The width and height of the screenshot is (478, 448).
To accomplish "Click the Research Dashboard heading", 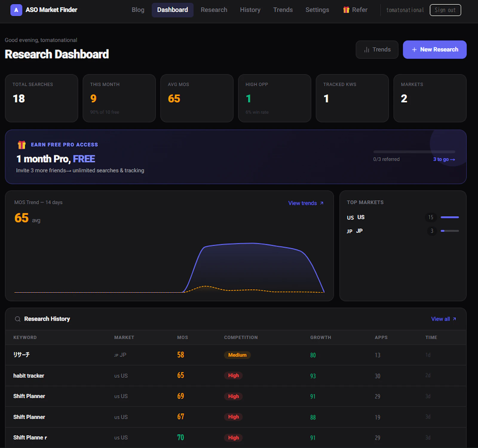I will [x=57, y=54].
